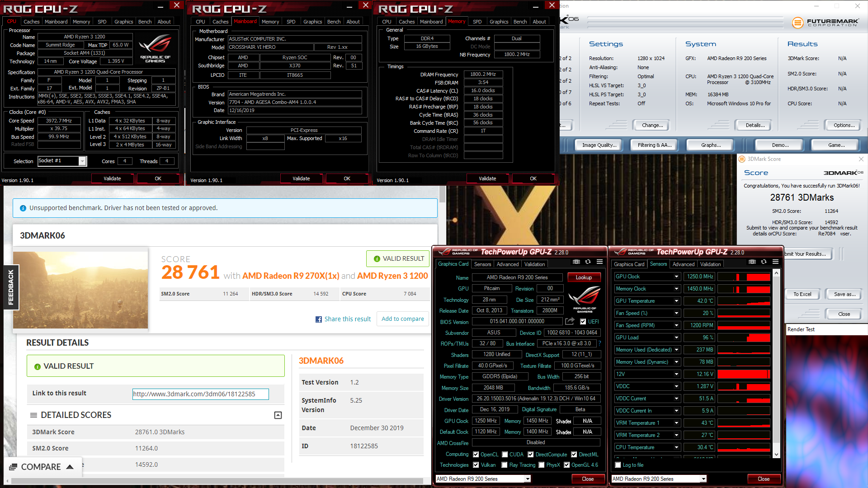
Task: Toggle the OpenGL 4.6 checkbox
Action: (566, 465)
